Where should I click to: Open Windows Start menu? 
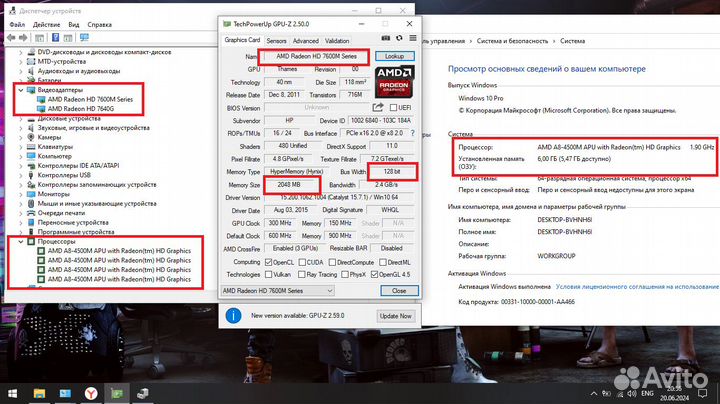(12, 393)
